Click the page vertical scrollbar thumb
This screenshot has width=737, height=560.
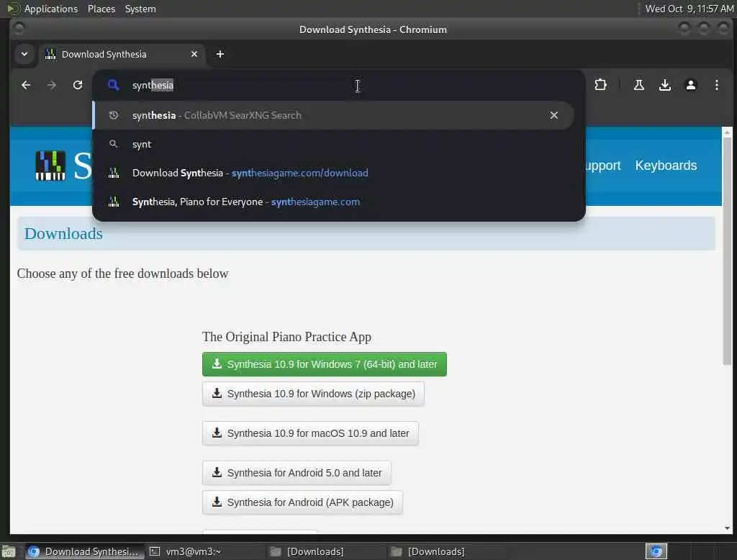click(727, 250)
